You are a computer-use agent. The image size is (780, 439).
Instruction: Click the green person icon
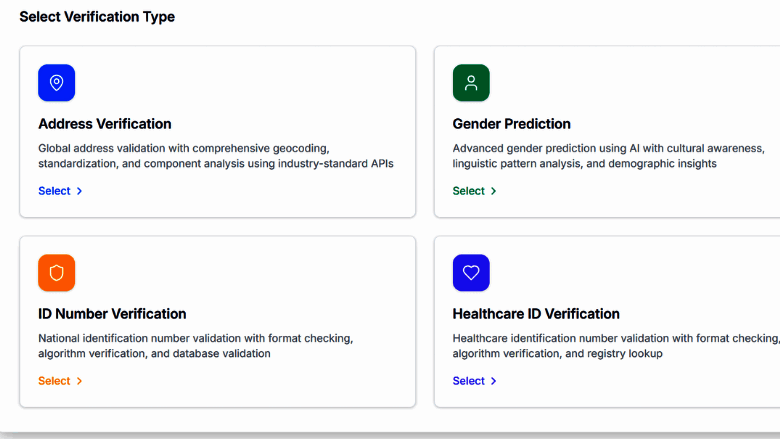point(471,83)
